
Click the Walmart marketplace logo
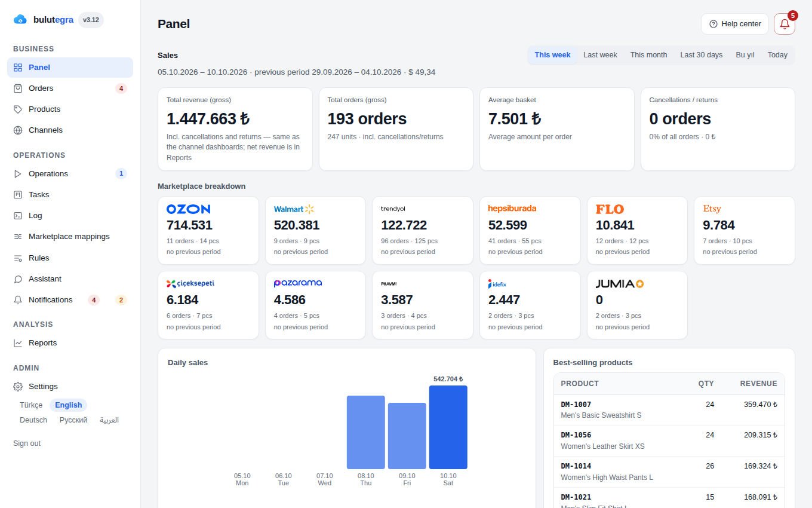click(x=294, y=209)
